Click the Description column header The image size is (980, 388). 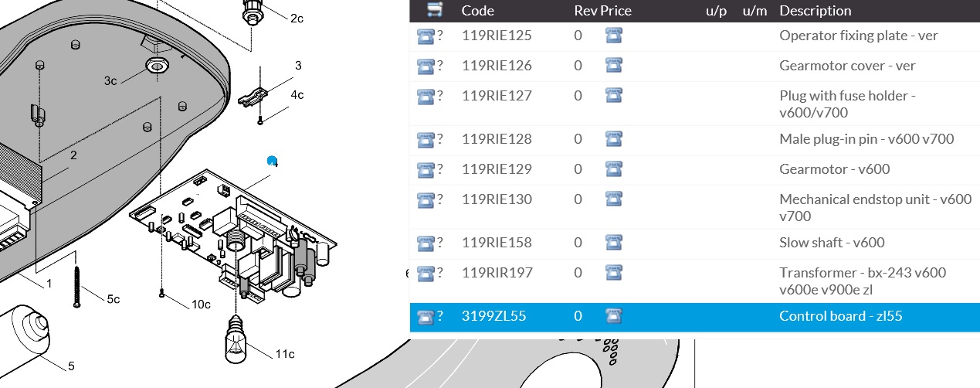tap(815, 11)
